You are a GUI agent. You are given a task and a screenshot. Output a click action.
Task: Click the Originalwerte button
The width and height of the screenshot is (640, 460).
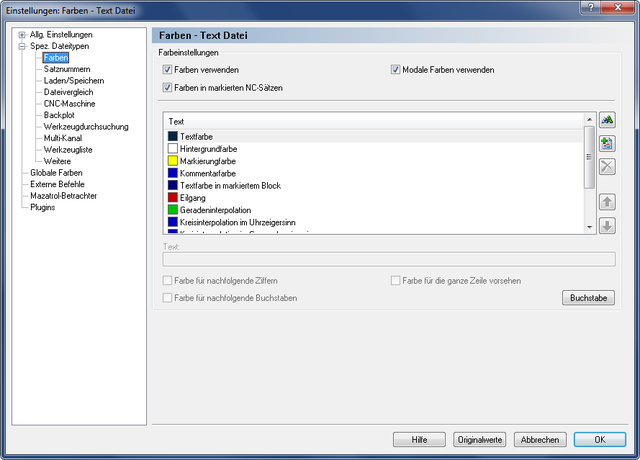click(x=480, y=440)
